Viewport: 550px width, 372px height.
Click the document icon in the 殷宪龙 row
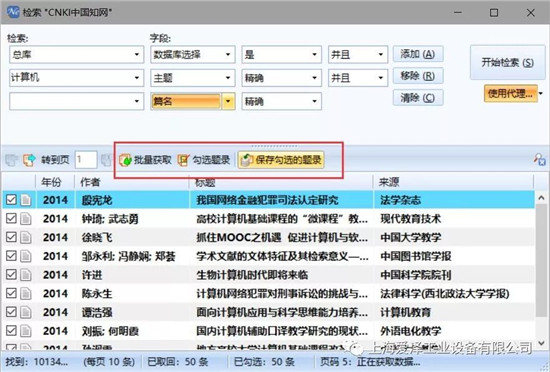tap(26, 200)
